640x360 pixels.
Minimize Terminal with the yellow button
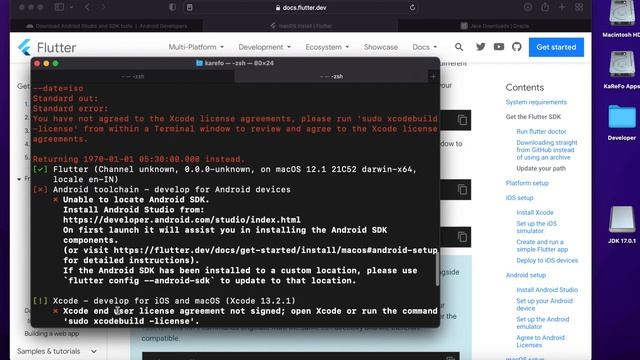point(46,63)
